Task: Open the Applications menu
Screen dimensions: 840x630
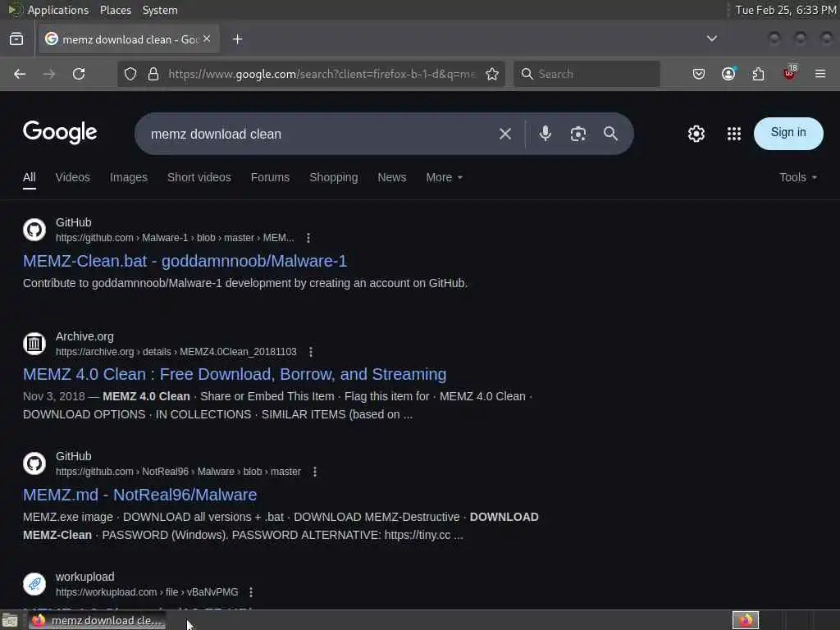Action: click(x=58, y=10)
